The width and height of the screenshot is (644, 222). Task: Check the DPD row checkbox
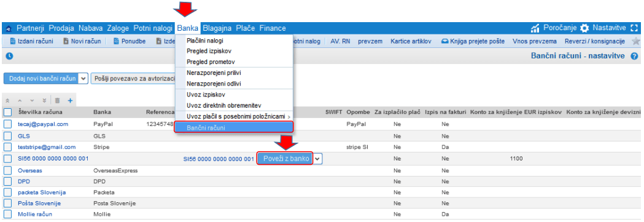[x=8, y=181]
